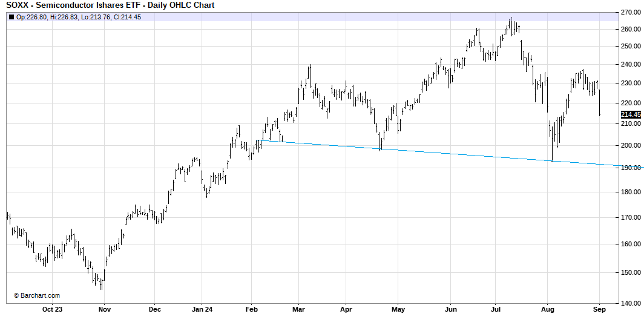
Task: Click the 140.00 price axis label
Action: [631, 303]
